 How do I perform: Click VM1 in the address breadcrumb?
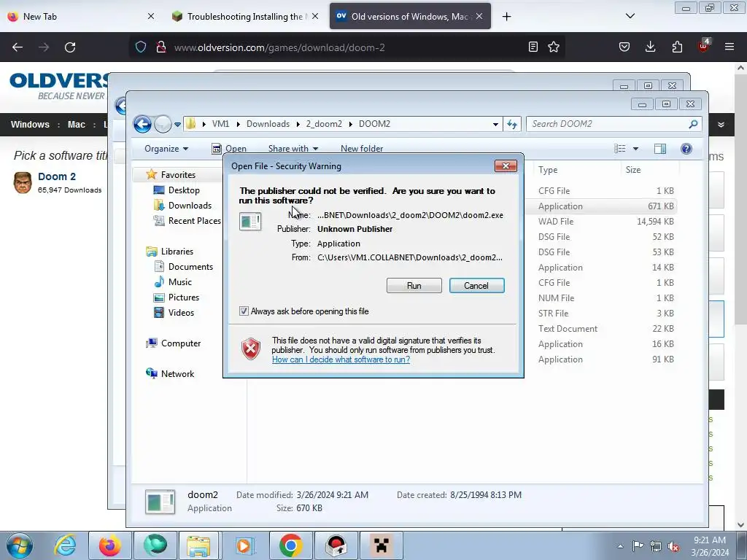[220, 124]
